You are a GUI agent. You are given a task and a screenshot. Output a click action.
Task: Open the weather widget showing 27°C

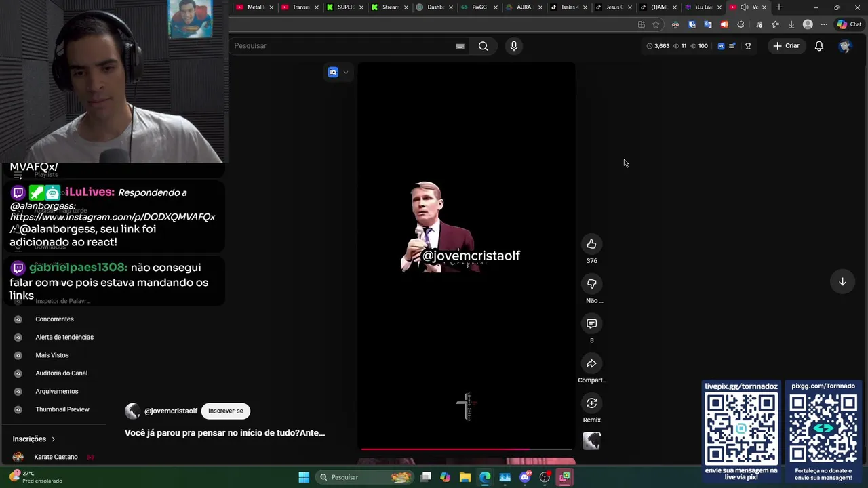pos(36,477)
